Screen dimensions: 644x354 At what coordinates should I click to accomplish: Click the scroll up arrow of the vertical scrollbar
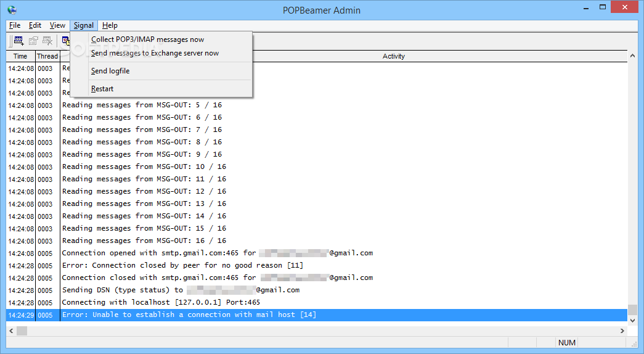point(632,56)
